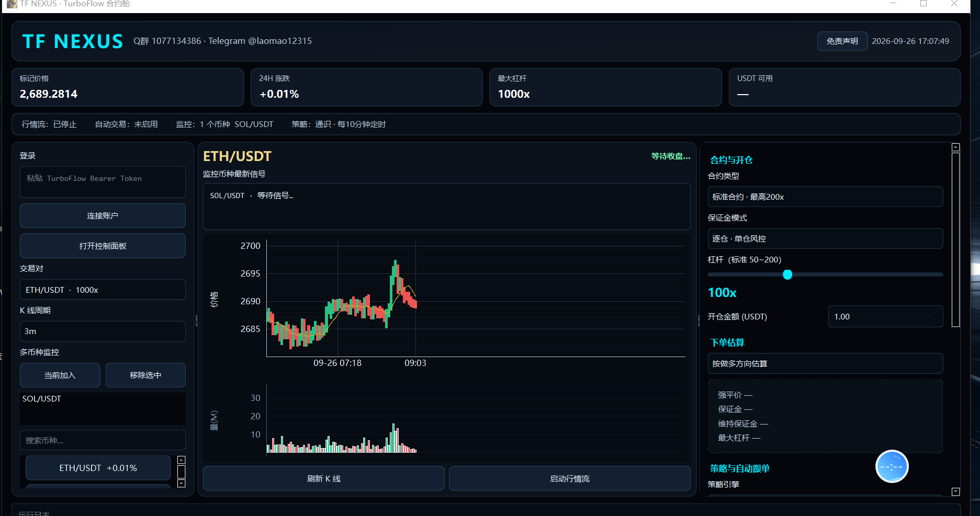Focus the TurboFlow Bearer Token input
Viewport: 980px width, 516px height.
tap(103, 182)
